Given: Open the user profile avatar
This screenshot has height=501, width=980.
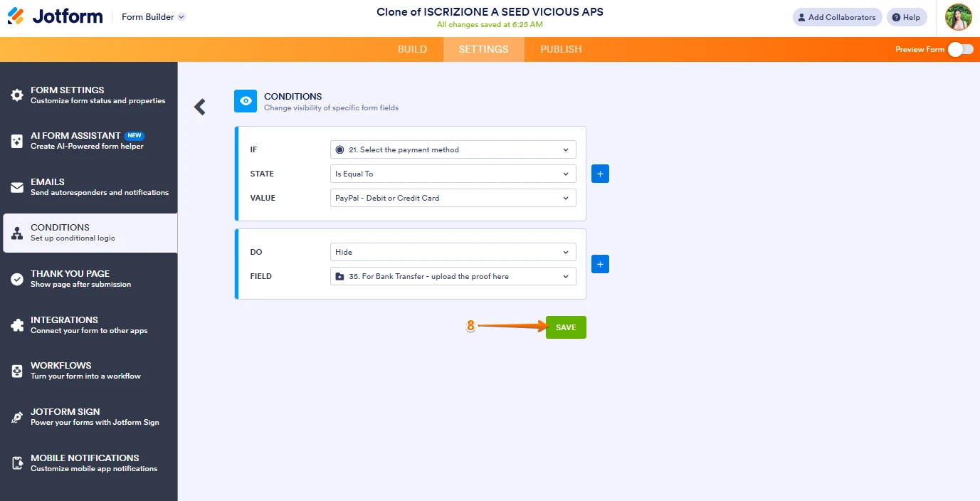Looking at the screenshot, I should [958, 17].
